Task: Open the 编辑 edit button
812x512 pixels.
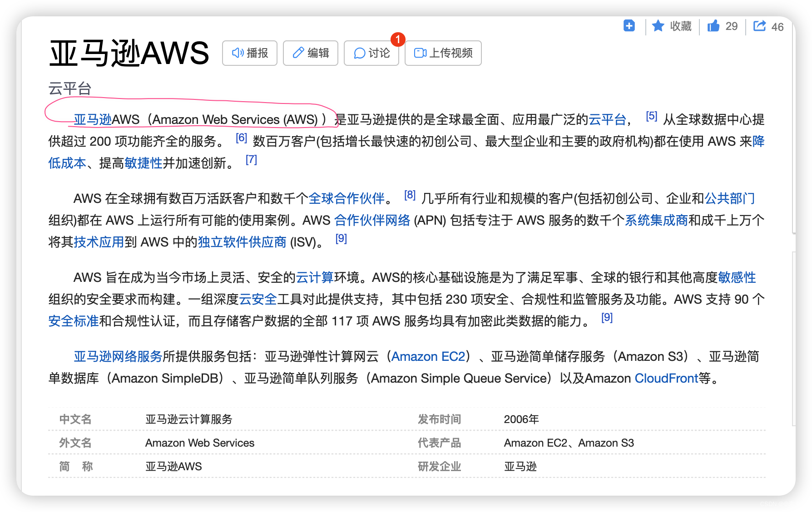Action: pos(311,53)
